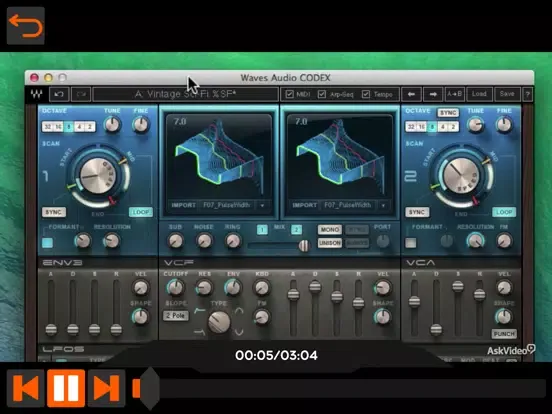Toggle oscillator 2 top SYNC button
Viewport: 552px width, 414px height.
pos(448,113)
